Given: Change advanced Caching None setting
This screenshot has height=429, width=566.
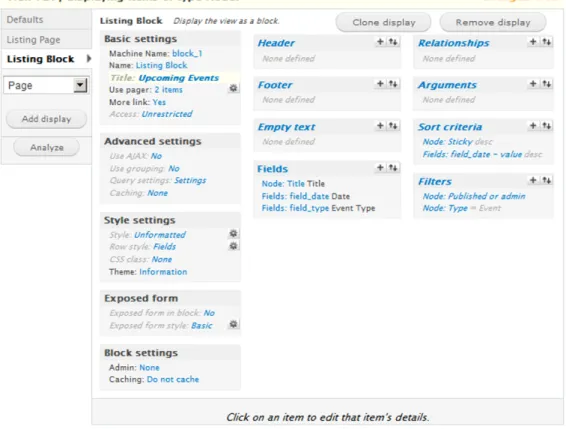Looking at the screenshot, I should [157, 193].
